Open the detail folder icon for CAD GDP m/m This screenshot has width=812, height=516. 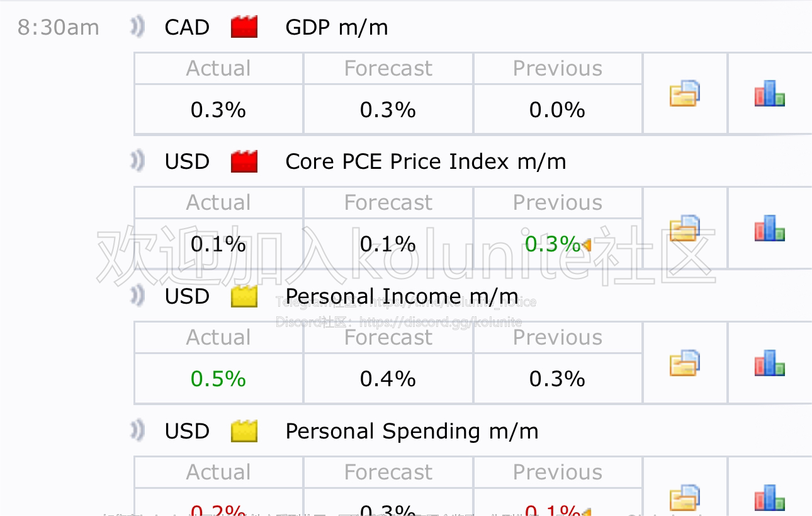[684, 93]
